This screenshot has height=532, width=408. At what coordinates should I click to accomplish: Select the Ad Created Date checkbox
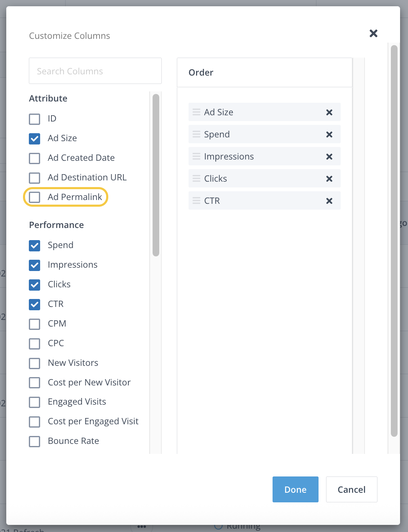pyautogui.click(x=35, y=158)
